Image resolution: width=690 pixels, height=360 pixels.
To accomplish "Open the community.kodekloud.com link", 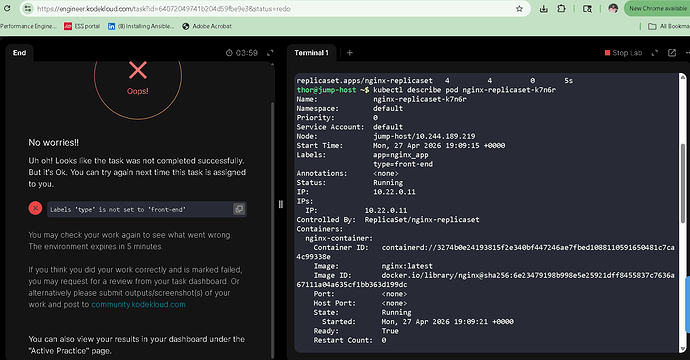I will [x=138, y=305].
